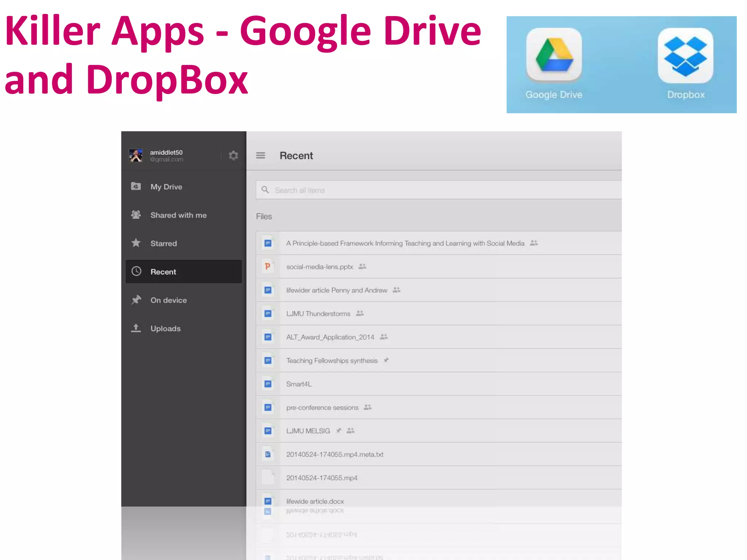Open the Dropbox app icon
747x560 pixels.
[685, 56]
